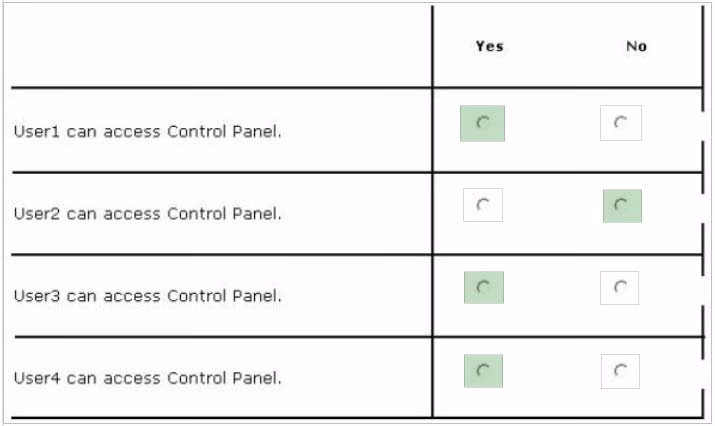Mark Yes for User3 can access Control Panel

[x=484, y=287]
